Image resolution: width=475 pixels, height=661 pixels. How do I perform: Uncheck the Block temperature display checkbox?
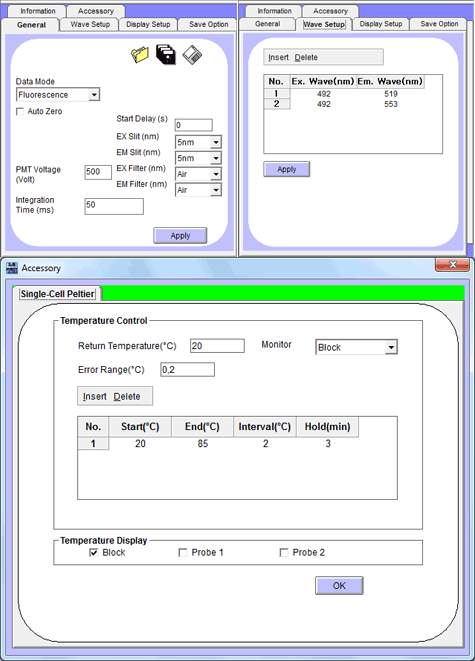coord(94,552)
